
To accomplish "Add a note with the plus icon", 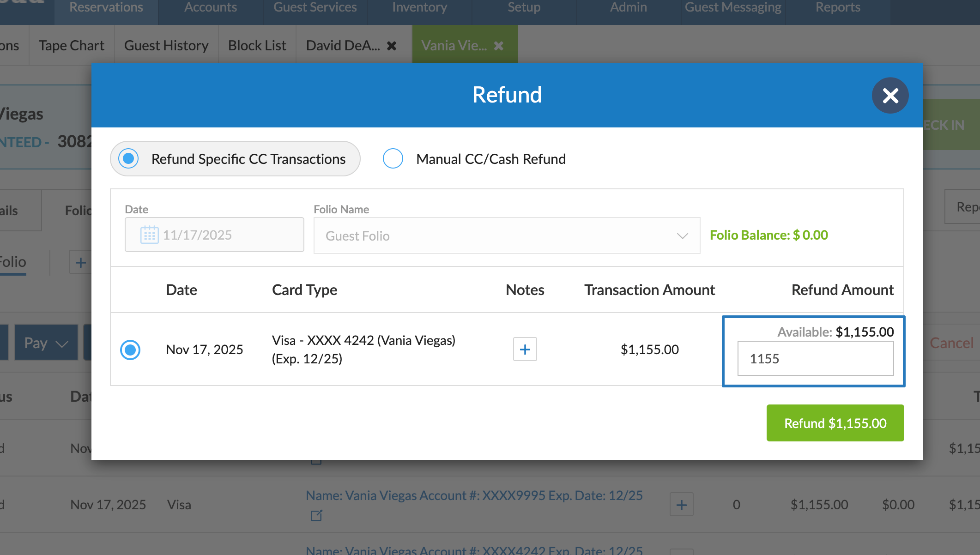I will pyautogui.click(x=525, y=350).
